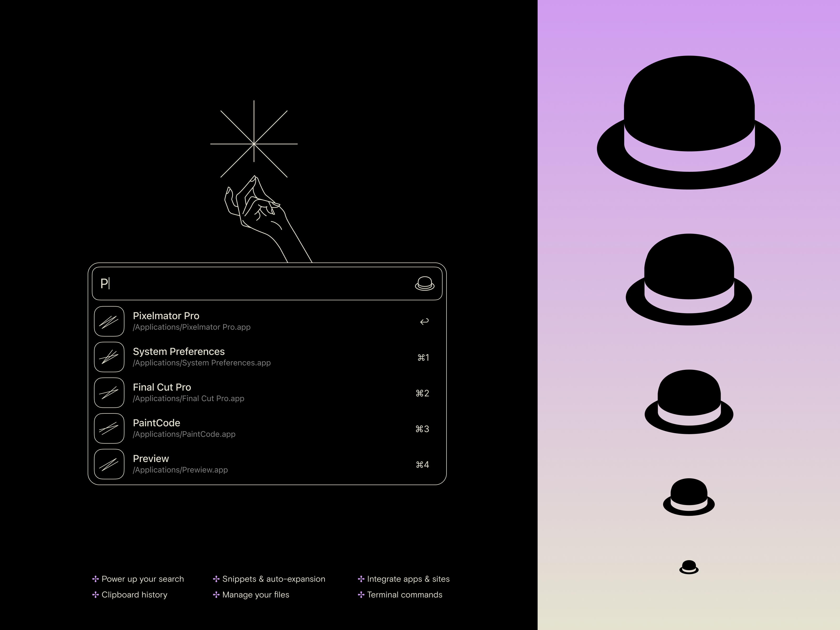The width and height of the screenshot is (840, 630).
Task: Click the starburst above the hand
Action: point(254,144)
